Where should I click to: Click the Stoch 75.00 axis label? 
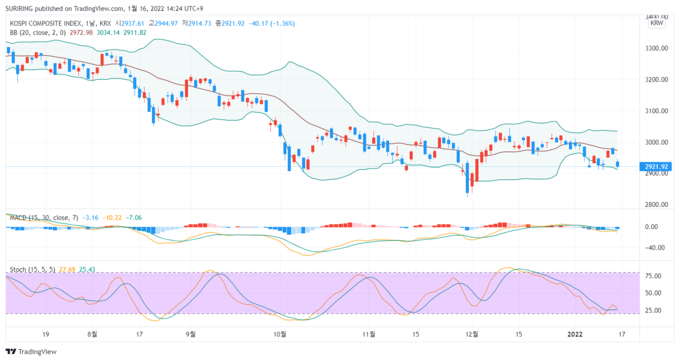[x=653, y=276]
